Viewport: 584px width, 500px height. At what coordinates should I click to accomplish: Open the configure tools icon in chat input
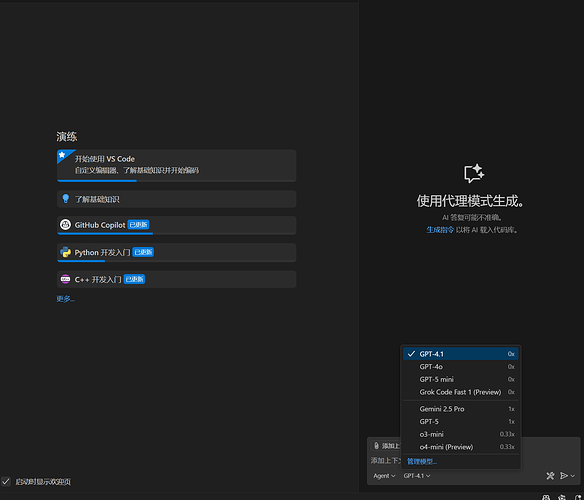click(550, 476)
